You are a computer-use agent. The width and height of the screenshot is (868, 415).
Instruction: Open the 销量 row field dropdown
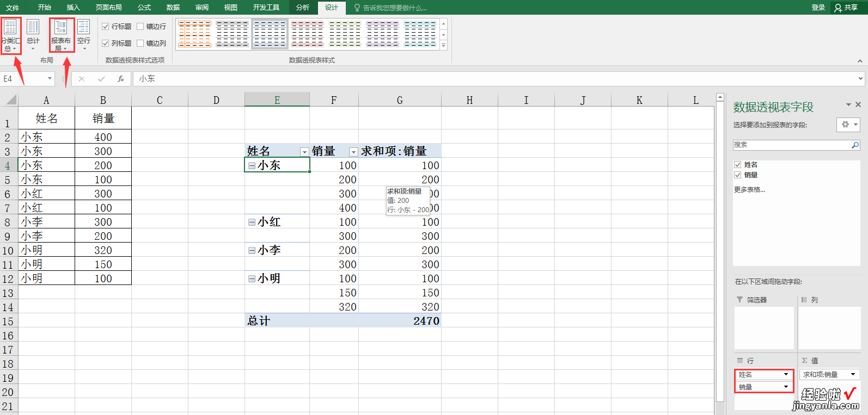coord(786,387)
